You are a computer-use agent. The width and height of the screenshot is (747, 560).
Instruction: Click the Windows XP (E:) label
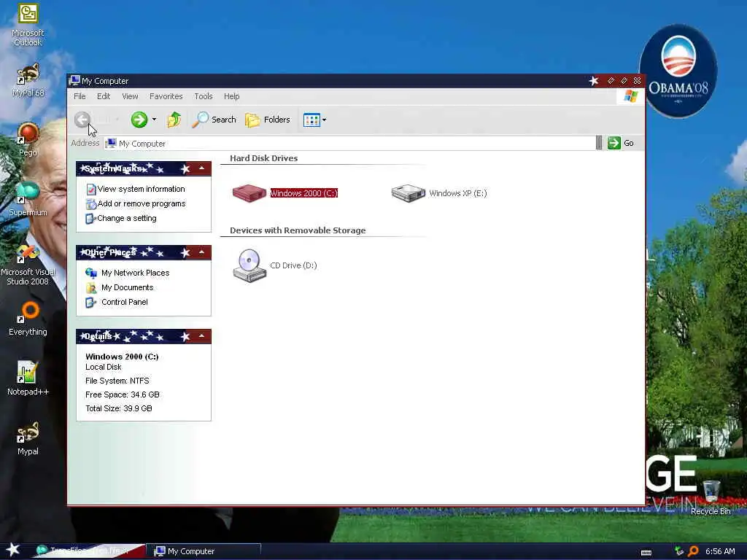[458, 193]
